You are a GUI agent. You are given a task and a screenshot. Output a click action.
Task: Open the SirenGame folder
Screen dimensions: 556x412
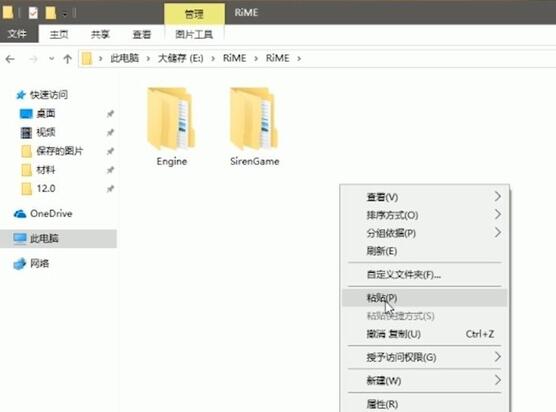[x=254, y=127]
